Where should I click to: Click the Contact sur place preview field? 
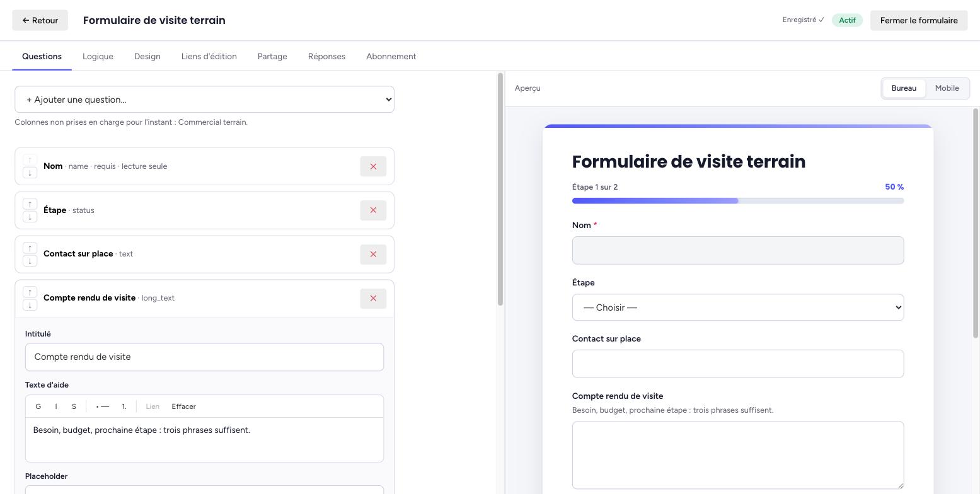tap(738, 364)
